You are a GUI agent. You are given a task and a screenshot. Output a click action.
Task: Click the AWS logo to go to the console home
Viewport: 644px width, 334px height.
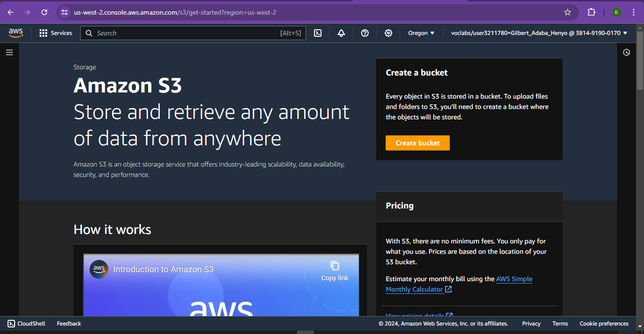pyautogui.click(x=16, y=33)
